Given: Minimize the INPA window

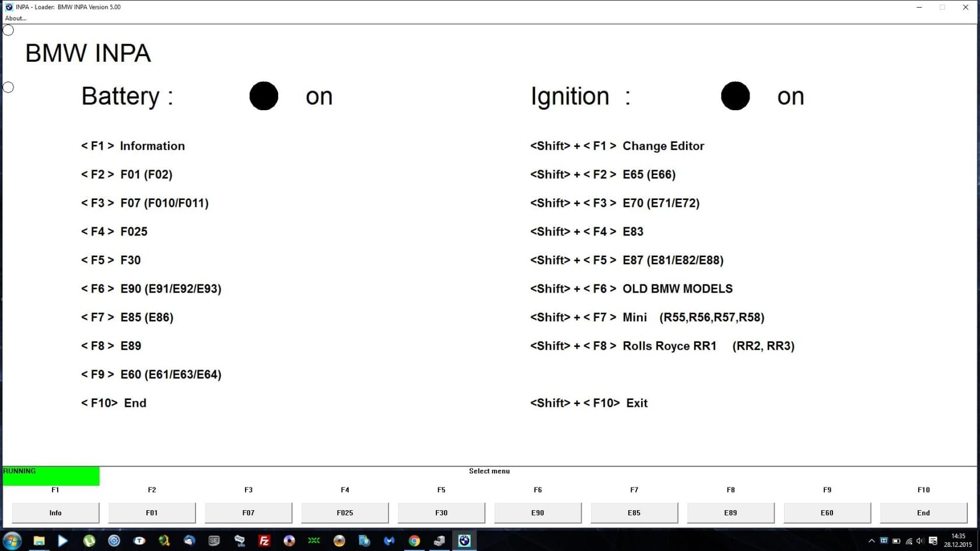Looking at the screenshot, I should click(x=919, y=7).
